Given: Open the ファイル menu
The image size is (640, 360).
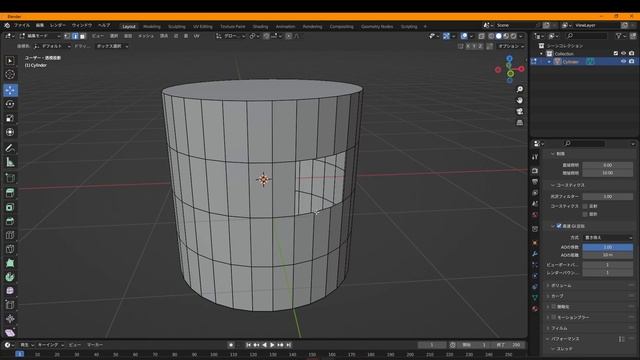Looking at the screenshot, I should point(22,25).
